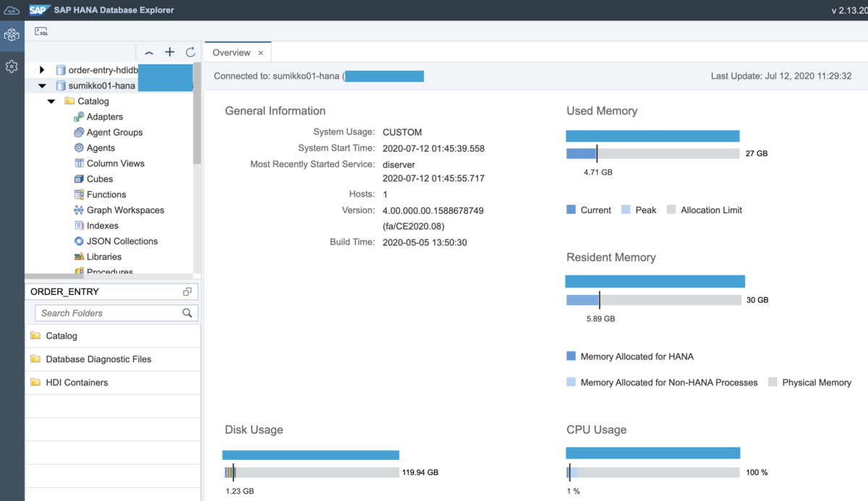This screenshot has height=501, width=868.
Task: Click the order-entry-hdidb database icon
Action: click(x=61, y=70)
